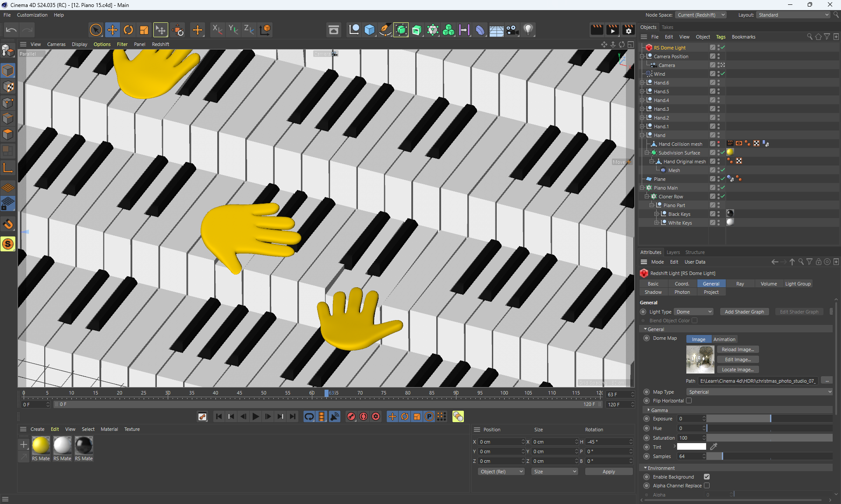
Task: Click the Reload Image button
Action: (x=738, y=349)
